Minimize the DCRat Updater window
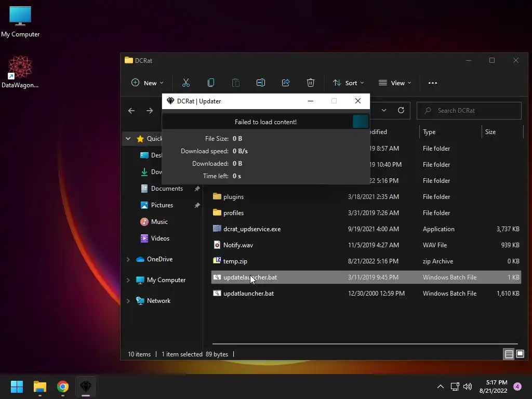532x399 pixels. [311, 101]
